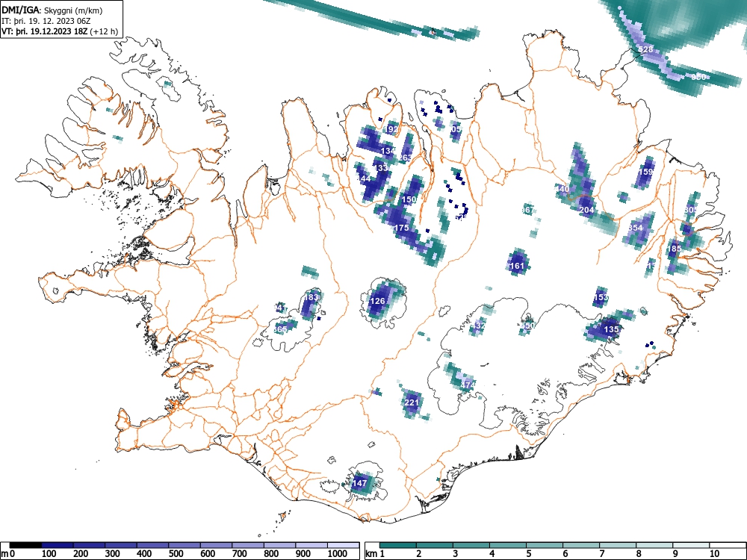The width and height of the screenshot is (747, 560).
Task: Click the visibility value 161 on the map
Action: (517, 267)
